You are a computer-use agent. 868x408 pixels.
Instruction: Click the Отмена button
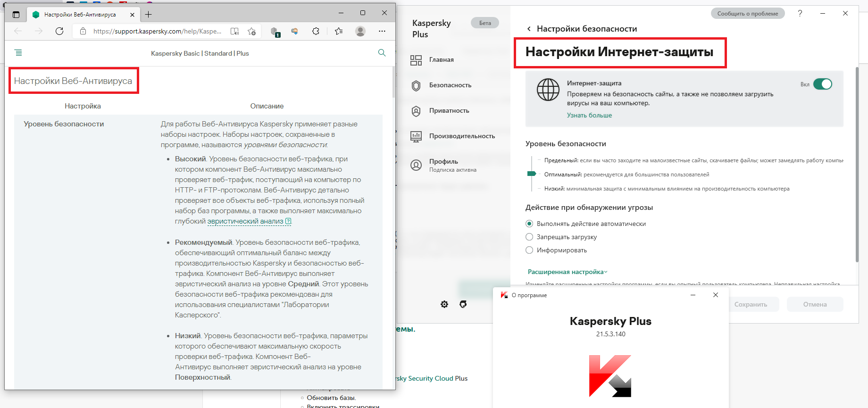815,304
